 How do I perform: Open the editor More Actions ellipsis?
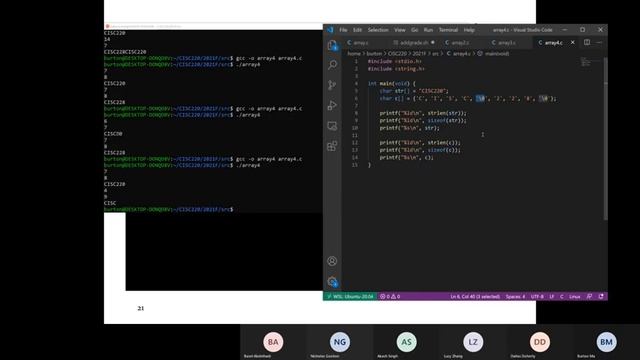599,42
